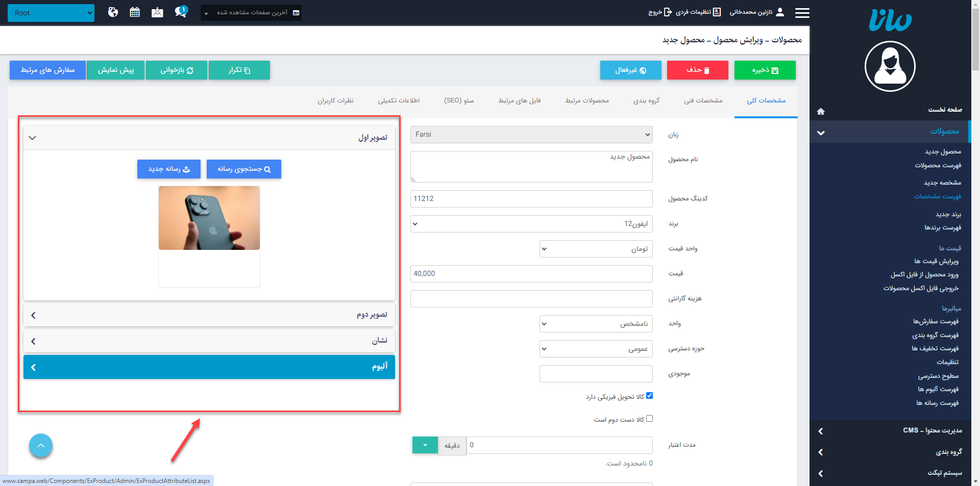Go to home via sidebar home icon

(821, 111)
